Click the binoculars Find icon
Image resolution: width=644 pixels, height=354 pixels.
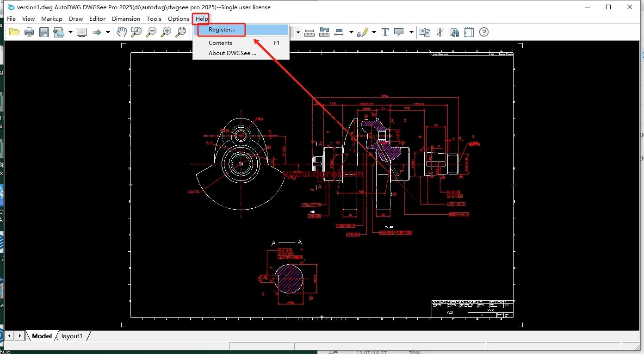454,32
